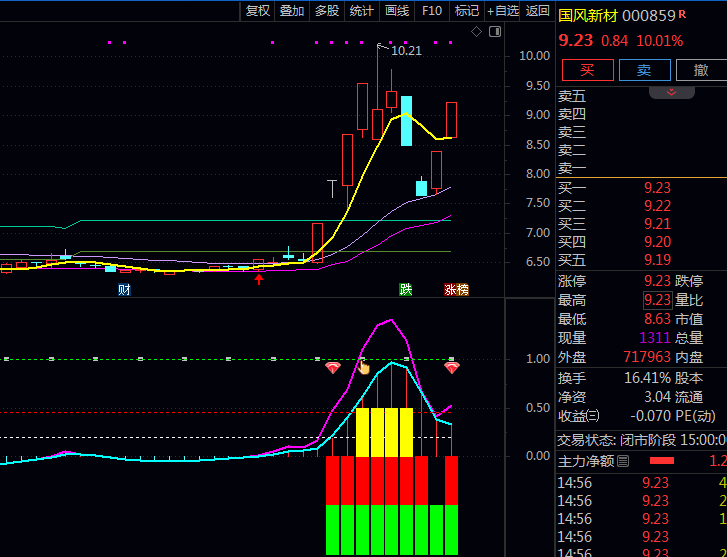
Task: Open the 叠加 overlay menu
Action: point(292,11)
